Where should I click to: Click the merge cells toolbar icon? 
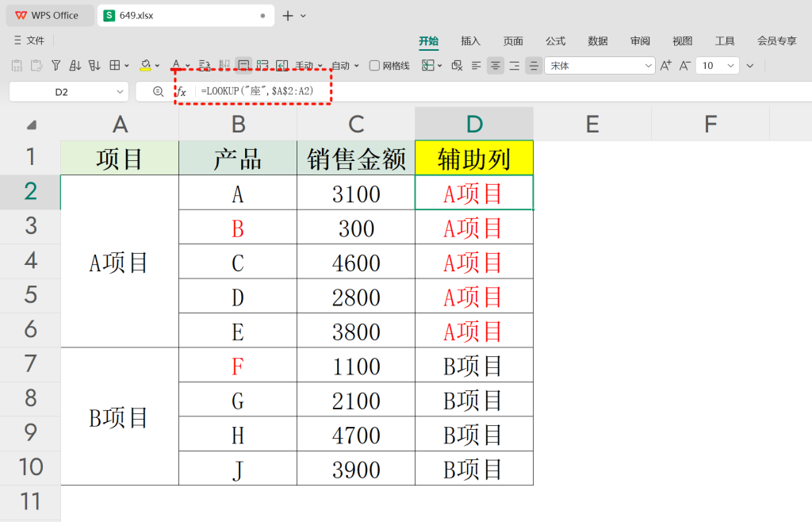pos(224,66)
